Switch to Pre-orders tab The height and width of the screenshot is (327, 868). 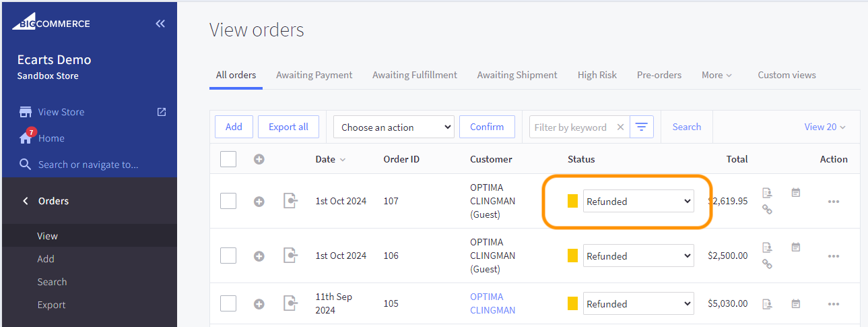[659, 75]
